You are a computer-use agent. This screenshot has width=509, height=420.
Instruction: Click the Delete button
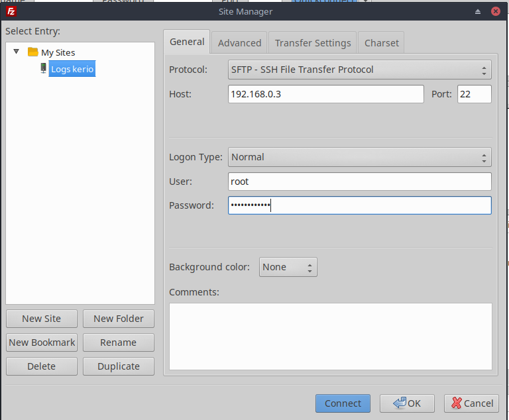tap(42, 366)
